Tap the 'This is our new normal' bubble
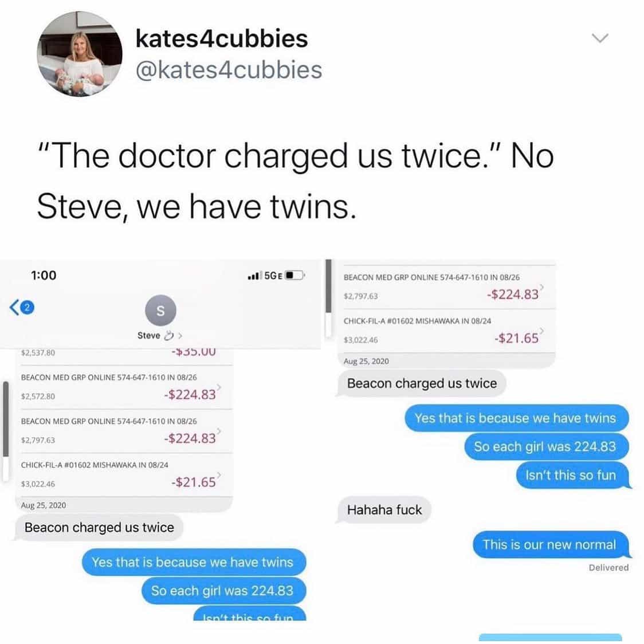The image size is (644, 644). pos(550,545)
